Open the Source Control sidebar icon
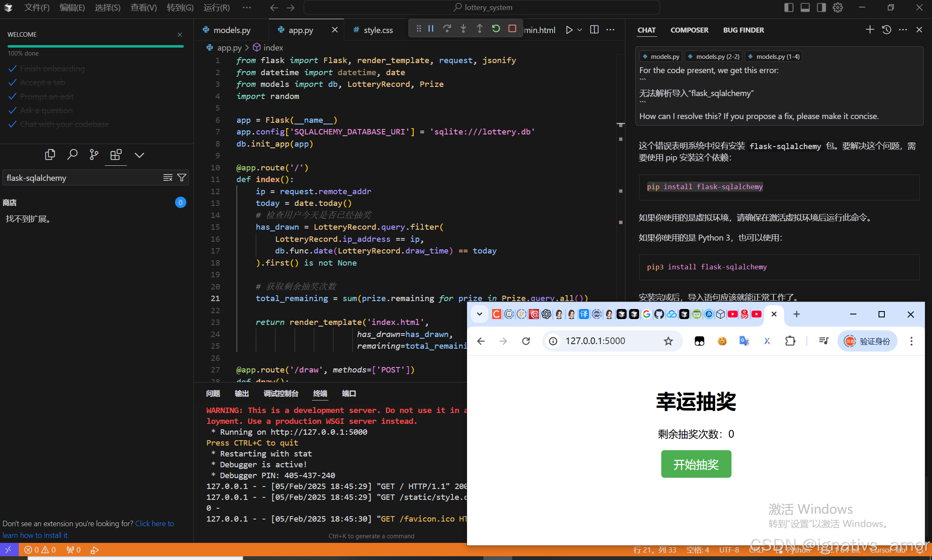The height and width of the screenshot is (560, 932). point(94,155)
